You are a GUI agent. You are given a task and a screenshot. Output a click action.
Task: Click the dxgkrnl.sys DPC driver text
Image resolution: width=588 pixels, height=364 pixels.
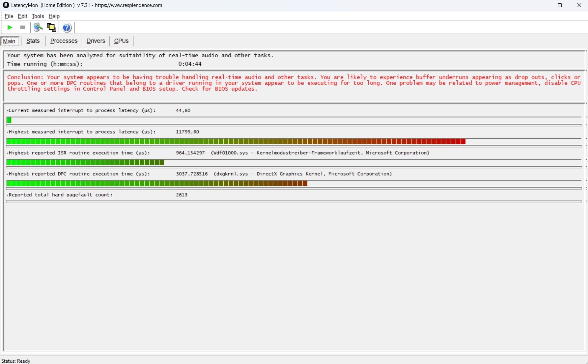(x=303, y=174)
